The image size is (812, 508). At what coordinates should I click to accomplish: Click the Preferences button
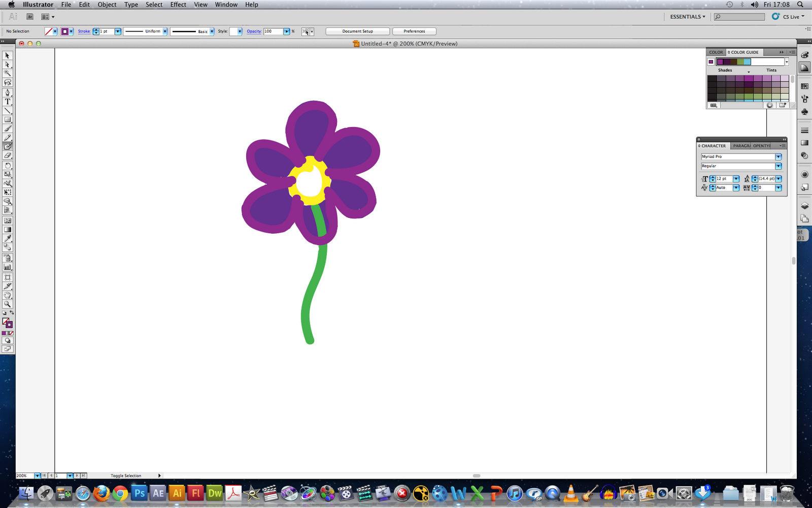(x=414, y=31)
